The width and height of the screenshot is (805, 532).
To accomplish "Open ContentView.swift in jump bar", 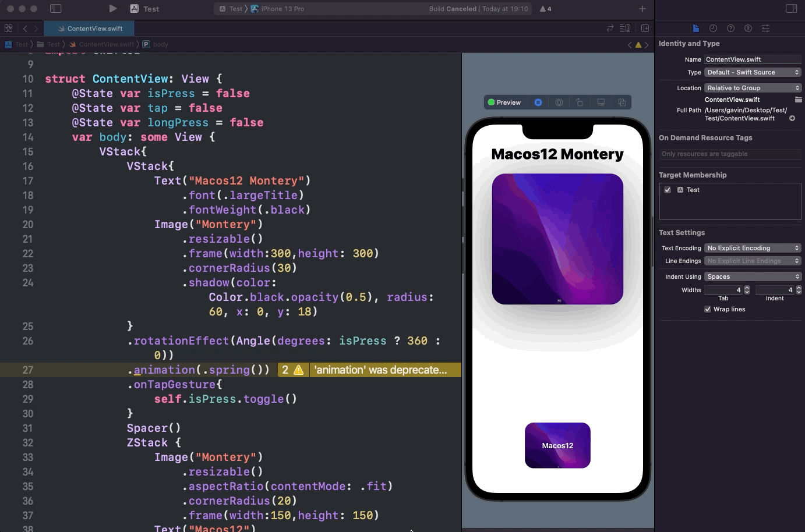I will 101,44.
